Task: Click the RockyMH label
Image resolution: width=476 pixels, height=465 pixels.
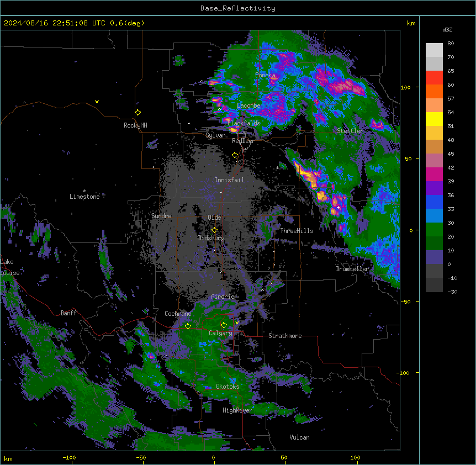Action: (x=135, y=125)
